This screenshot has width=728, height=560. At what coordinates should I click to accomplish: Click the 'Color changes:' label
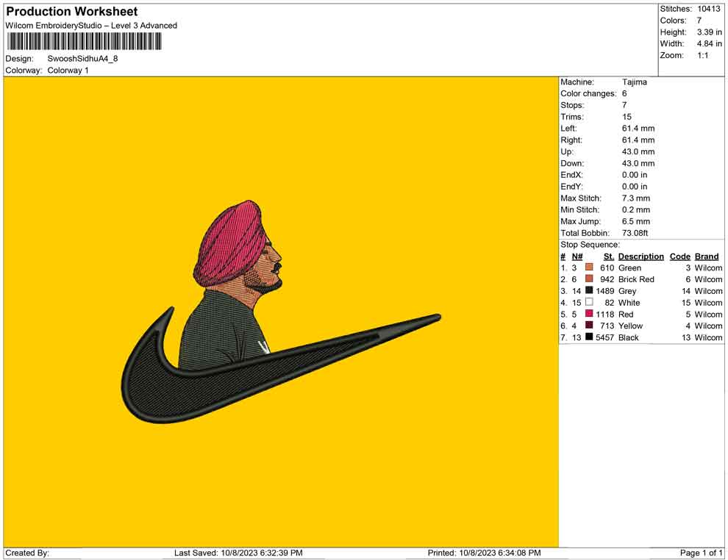[x=588, y=94]
